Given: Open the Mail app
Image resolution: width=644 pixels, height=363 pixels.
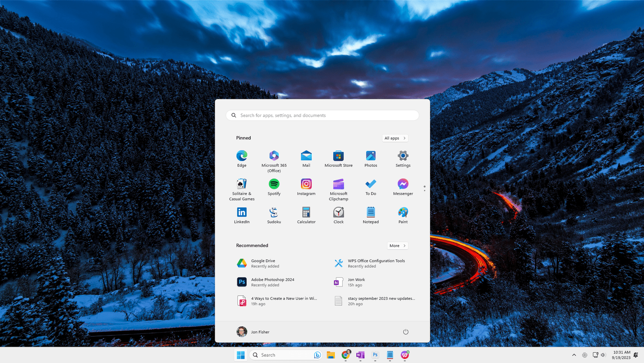Looking at the screenshot, I should (306, 159).
